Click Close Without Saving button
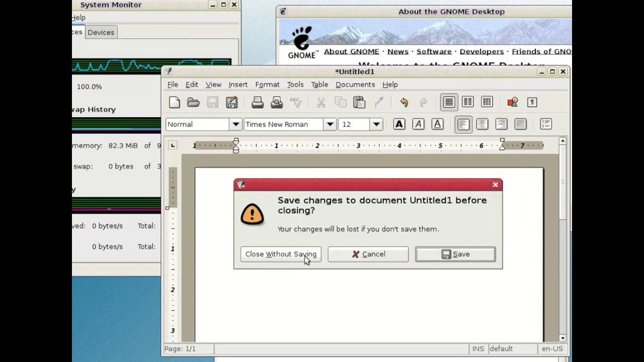Viewport: 644px width, 362px height. (x=281, y=254)
